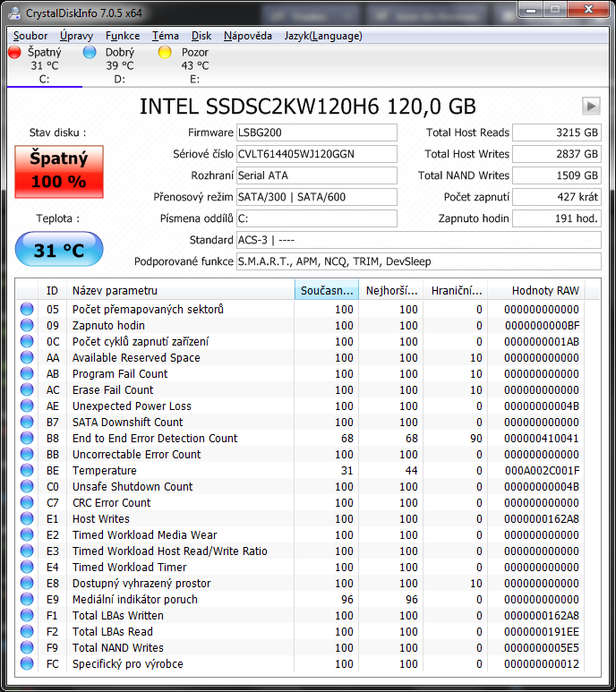616x692 pixels.
Task: Open the Nápověda menu
Action: tap(247, 36)
